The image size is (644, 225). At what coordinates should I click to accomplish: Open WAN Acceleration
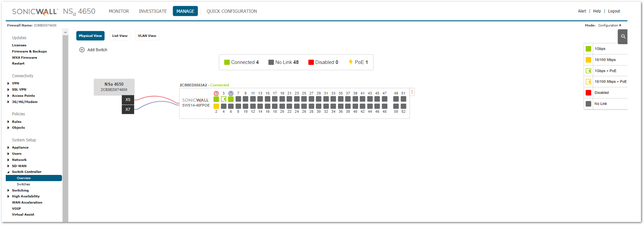click(27, 203)
